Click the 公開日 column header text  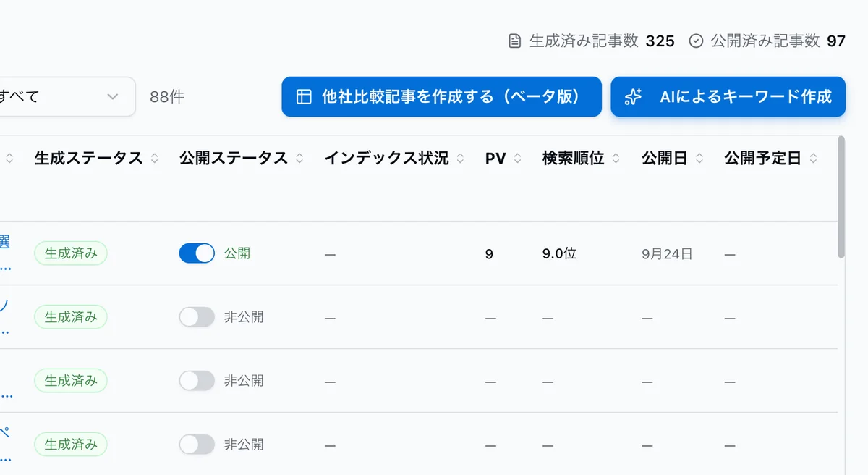click(665, 159)
